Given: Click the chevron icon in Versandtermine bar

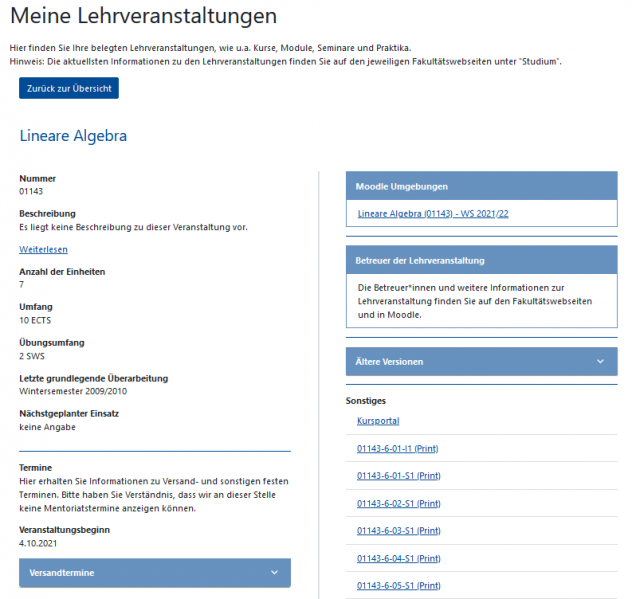Looking at the screenshot, I should 274,573.
